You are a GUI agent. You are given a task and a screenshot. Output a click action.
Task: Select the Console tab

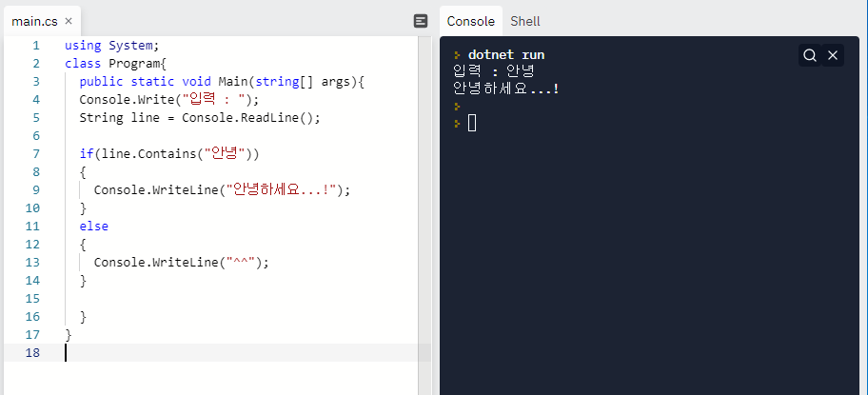(x=470, y=21)
